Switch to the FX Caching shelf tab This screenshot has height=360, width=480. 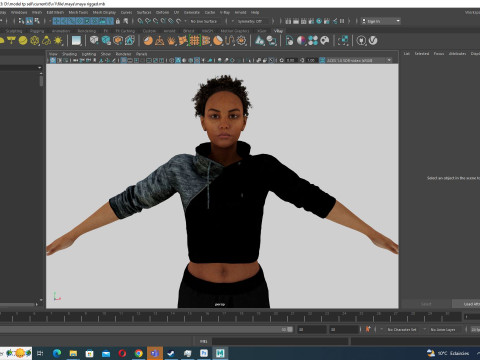[125, 31]
